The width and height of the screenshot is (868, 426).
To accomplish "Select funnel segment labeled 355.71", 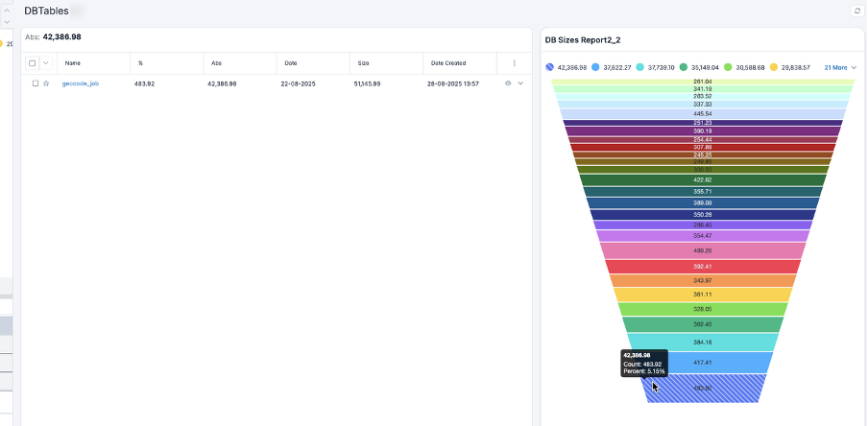I will (x=703, y=192).
